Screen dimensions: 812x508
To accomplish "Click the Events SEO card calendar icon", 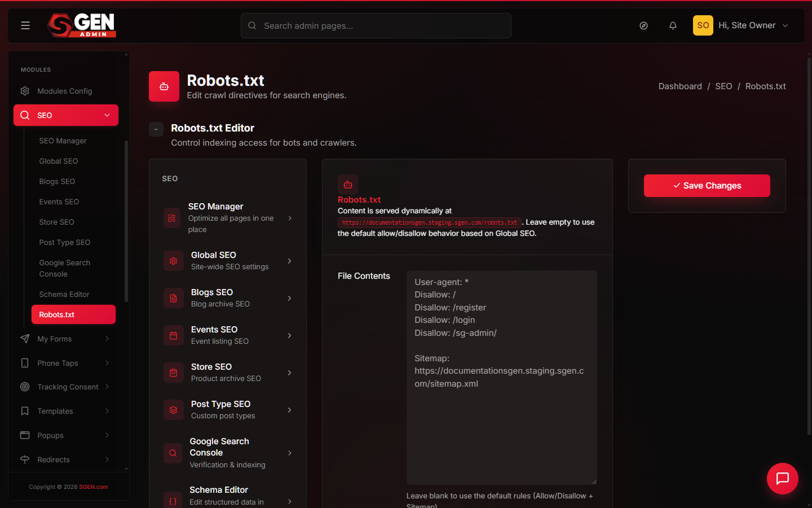I will coord(174,335).
